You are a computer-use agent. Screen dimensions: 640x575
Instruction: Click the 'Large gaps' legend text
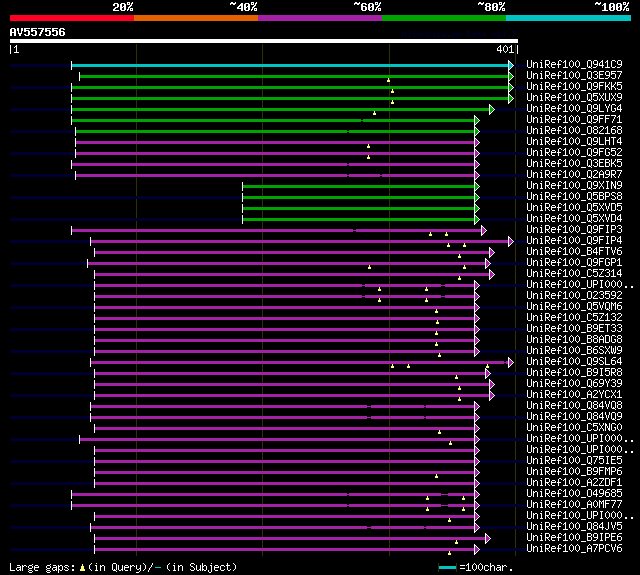point(42,567)
